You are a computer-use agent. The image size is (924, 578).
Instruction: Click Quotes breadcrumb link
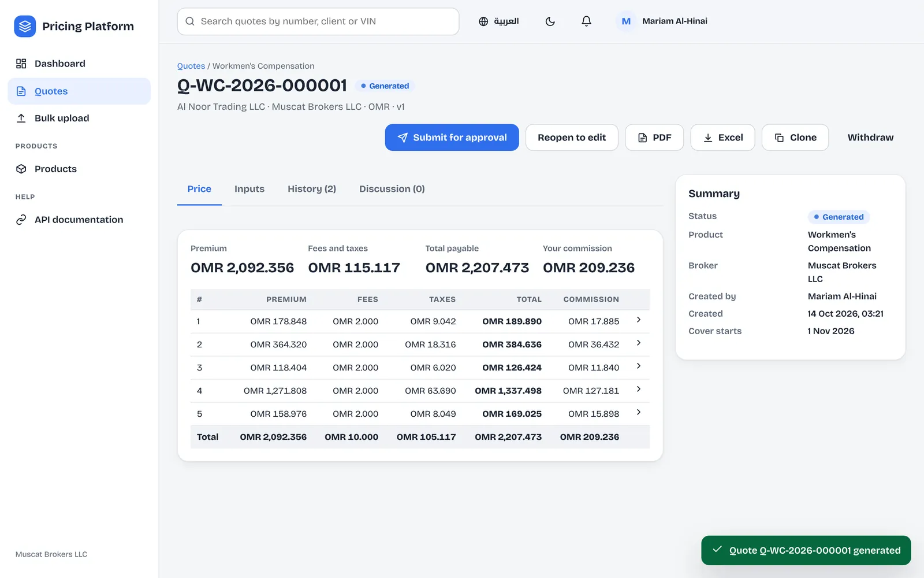point(191,66)
